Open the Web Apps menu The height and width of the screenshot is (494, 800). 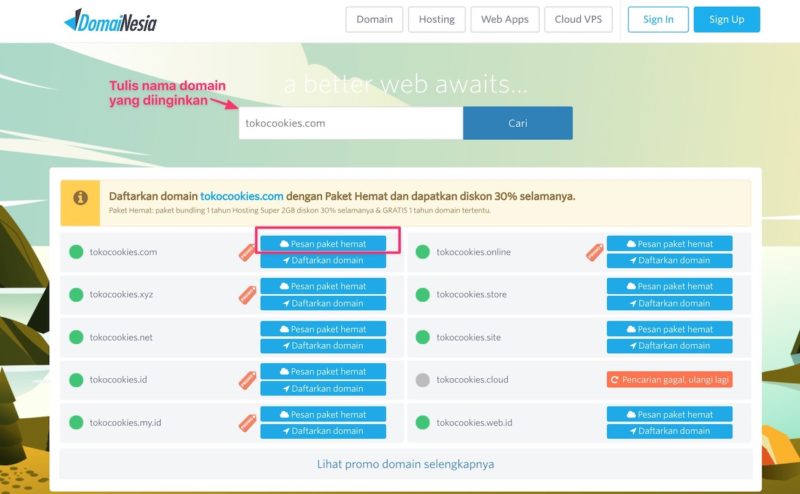coord(505,19)
